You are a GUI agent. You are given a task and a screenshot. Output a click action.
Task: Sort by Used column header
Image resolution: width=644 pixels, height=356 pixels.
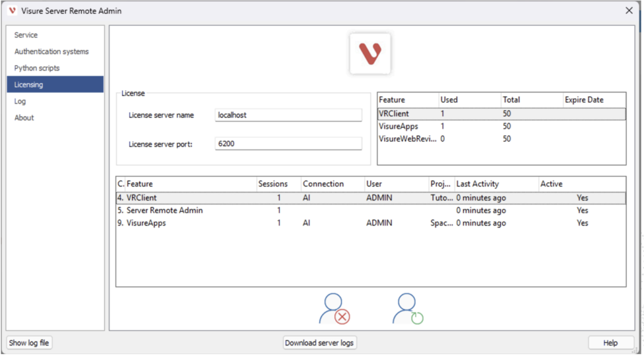[x=470, y=100]
